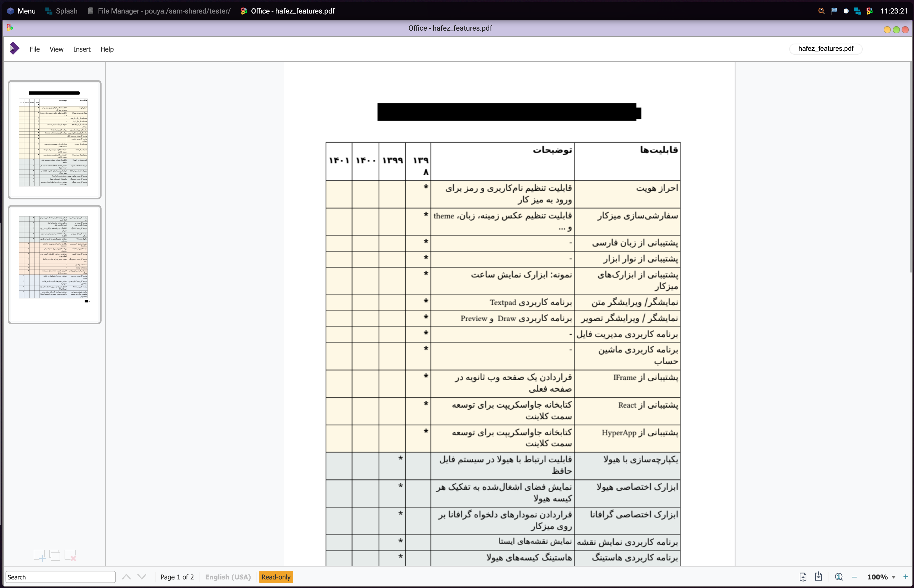Click the hafez_features.pdf document name field
The width and height of the screenshot is (914, 588).
[x=825, y=49]
